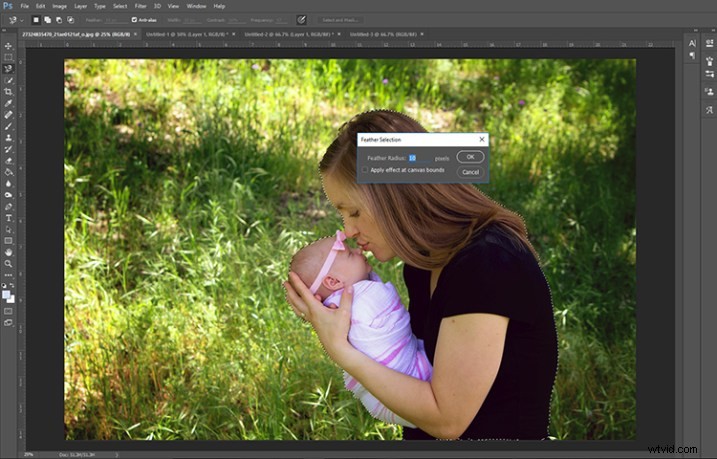This screenshot has height=459, width=717.
Task: Select the Path Selection tool
Action: coord(8,230)
